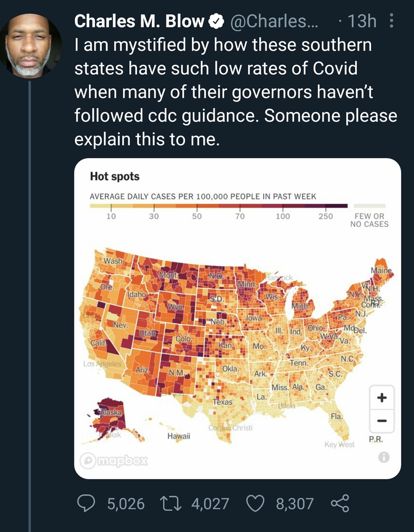This screenshot has height=532, width=414.
Task: Click the reply bubble icon
Action: pyautogui.click(x=87, y=504)
